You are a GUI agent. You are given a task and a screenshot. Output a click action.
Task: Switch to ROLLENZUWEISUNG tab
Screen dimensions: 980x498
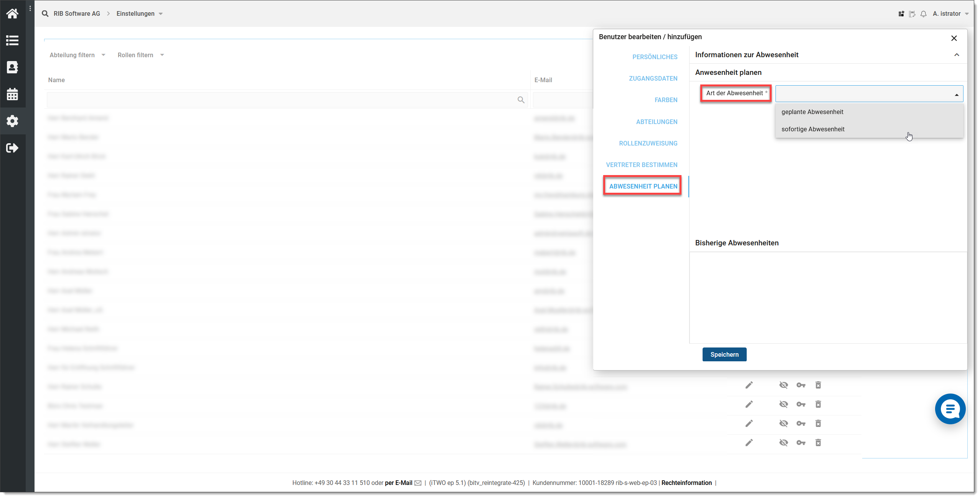648,143
